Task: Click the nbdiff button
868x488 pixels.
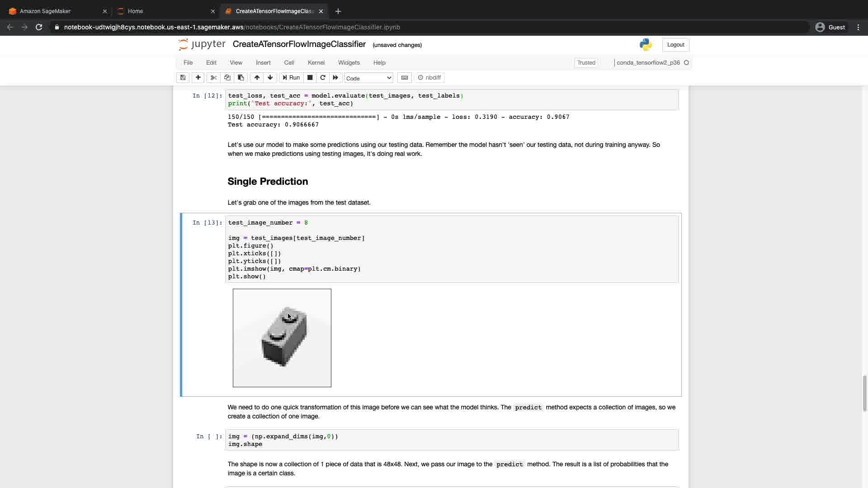Action: coord(429,78)
